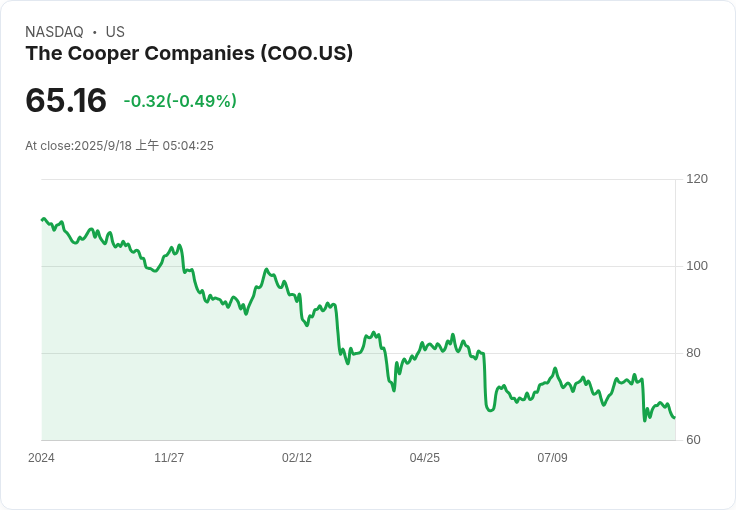Viewport: 736px width, 510px height.
Task: Click the At close timestamp text
Action: (119, 146)
